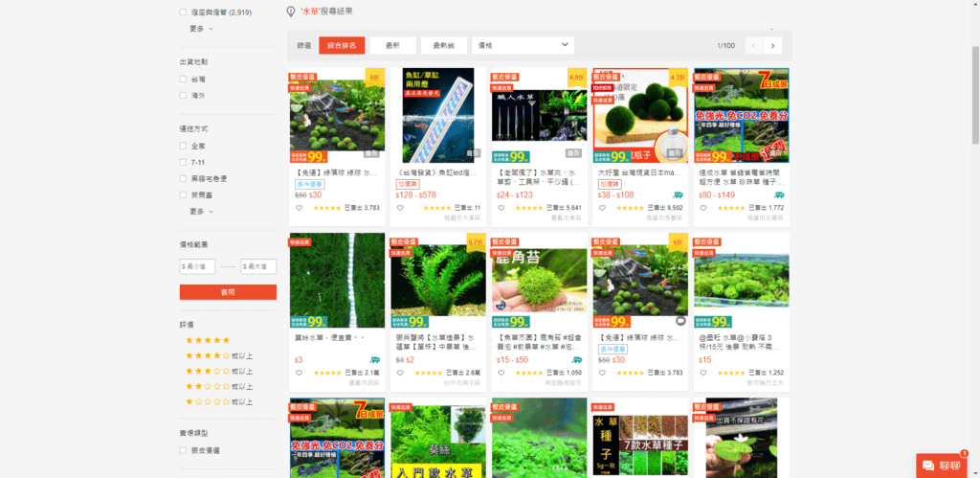Check the 燈座與燈管 category filter
Viewport: 980px width, 478px height.
(x=183, y=11)
